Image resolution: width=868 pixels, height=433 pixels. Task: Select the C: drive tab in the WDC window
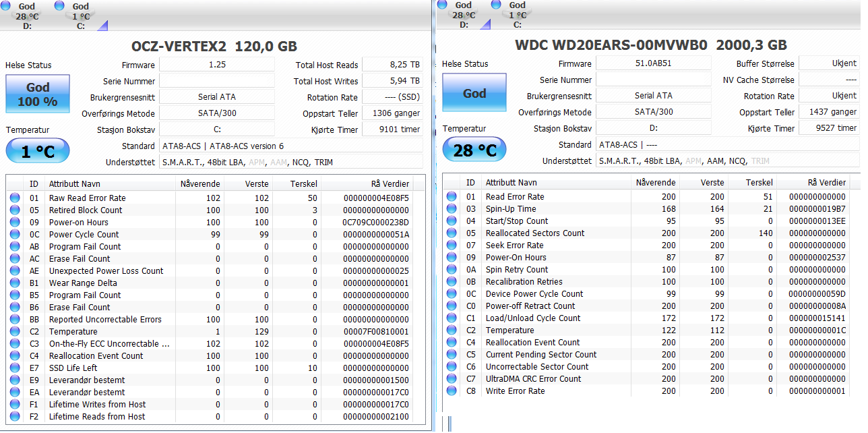pos(518,15)
